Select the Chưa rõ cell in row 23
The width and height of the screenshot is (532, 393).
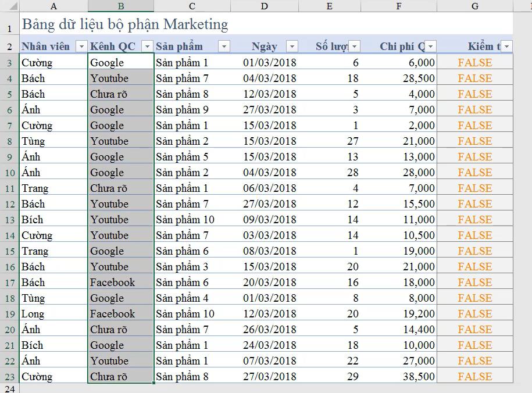(120, 376)
